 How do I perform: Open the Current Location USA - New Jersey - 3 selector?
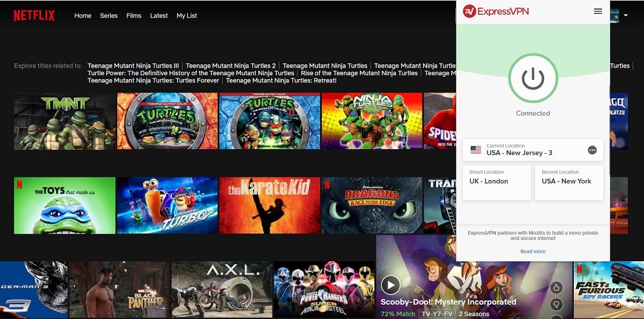coord(533,150)
